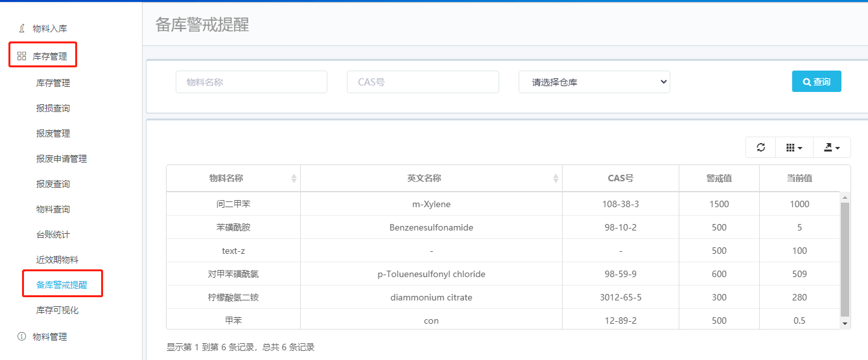
Task: Select 备库警戒提醒 in sidebar
Action: tap(62, 285)
